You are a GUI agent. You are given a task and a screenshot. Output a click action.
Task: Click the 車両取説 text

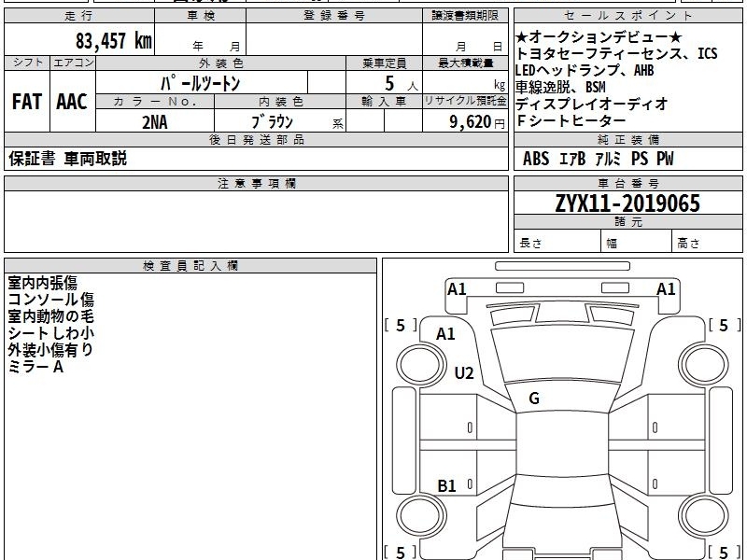point(96,158)
